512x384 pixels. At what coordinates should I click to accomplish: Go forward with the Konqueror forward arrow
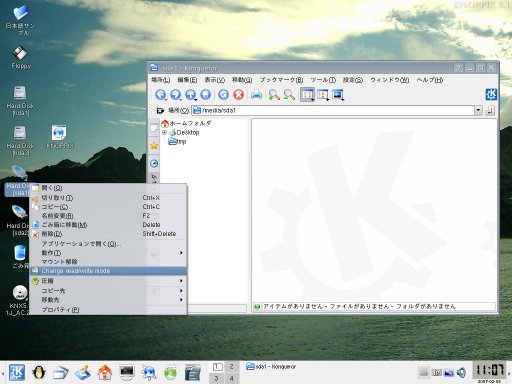click(x=176, y=95)
